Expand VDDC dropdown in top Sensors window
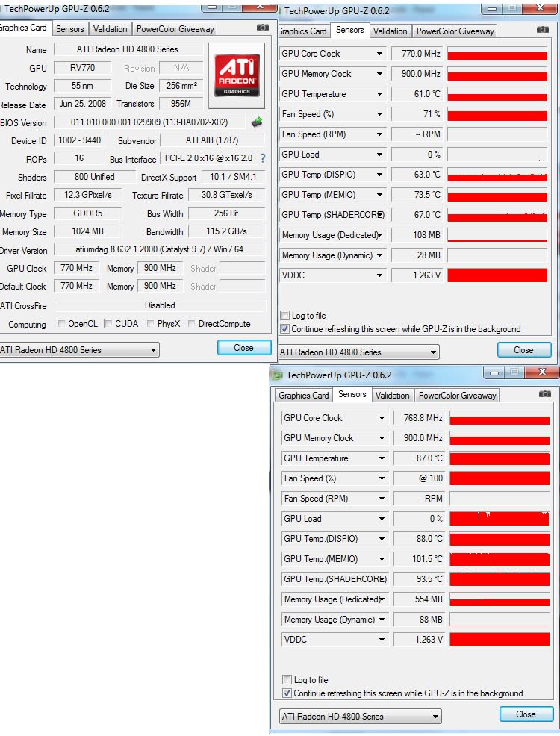This screenshot has height=736, width=560. point(379,275)
